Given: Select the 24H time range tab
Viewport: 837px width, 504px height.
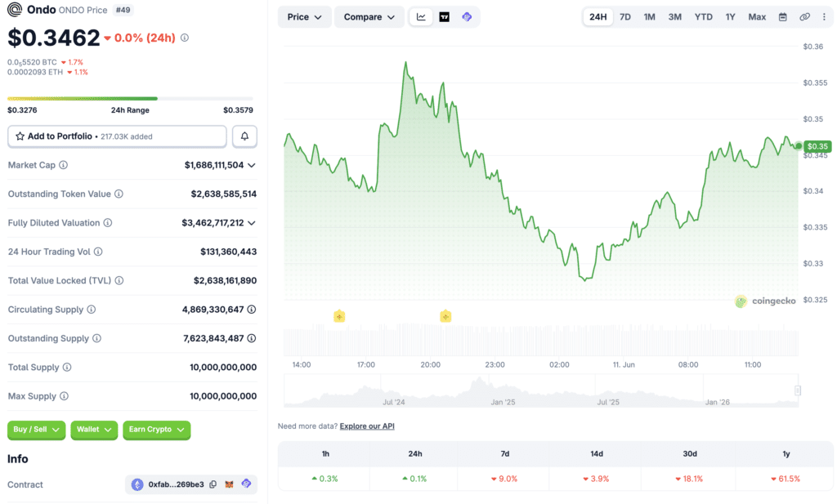Looking at the screenshot, I should click(x=598, y=17).
